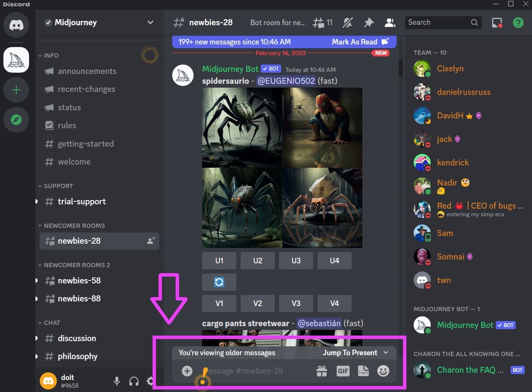Click into the Search field

(x=443, y=22)
